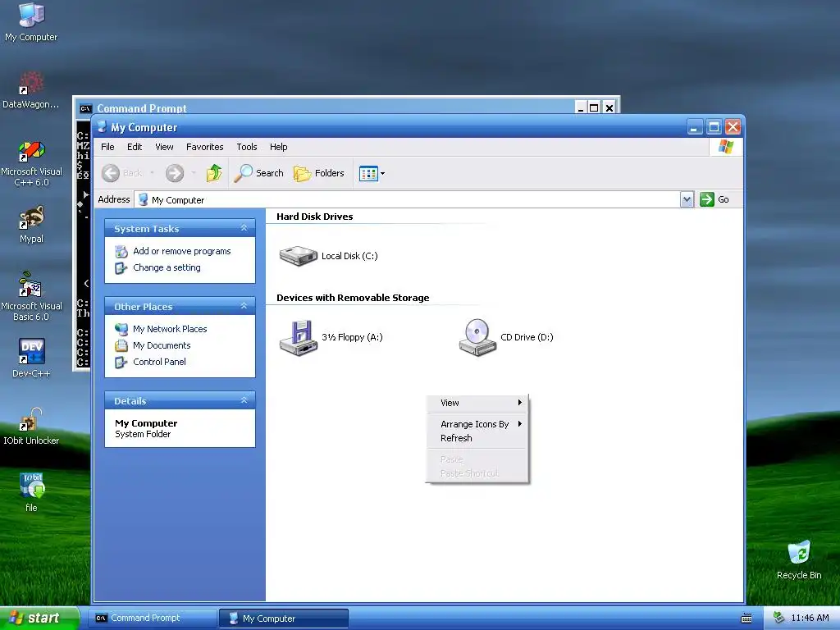Expand View submenu in context menu
The image size is (840, 630).
pos(477,403)
